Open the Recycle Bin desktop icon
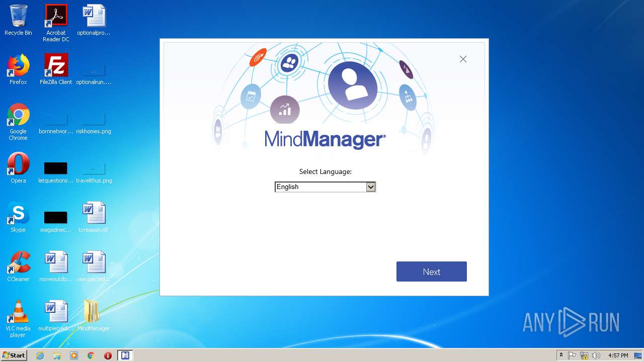This screenshot has height=362, width=644. [18, 20]
